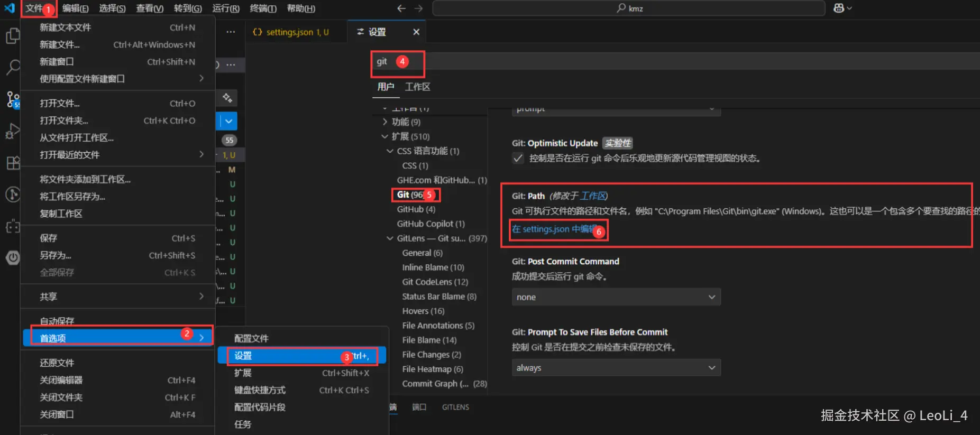
Task: Open the Copilot dropdown chevron in title bar
Action: coord(849,8)
